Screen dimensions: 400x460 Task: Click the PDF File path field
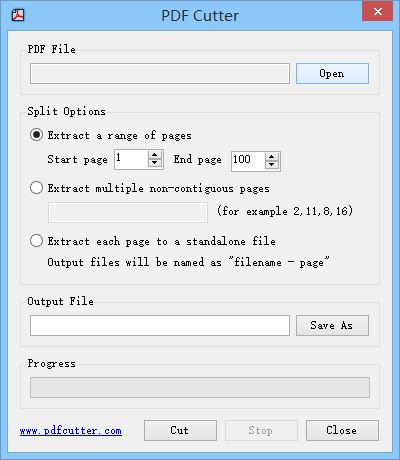(x=160, y=73)
